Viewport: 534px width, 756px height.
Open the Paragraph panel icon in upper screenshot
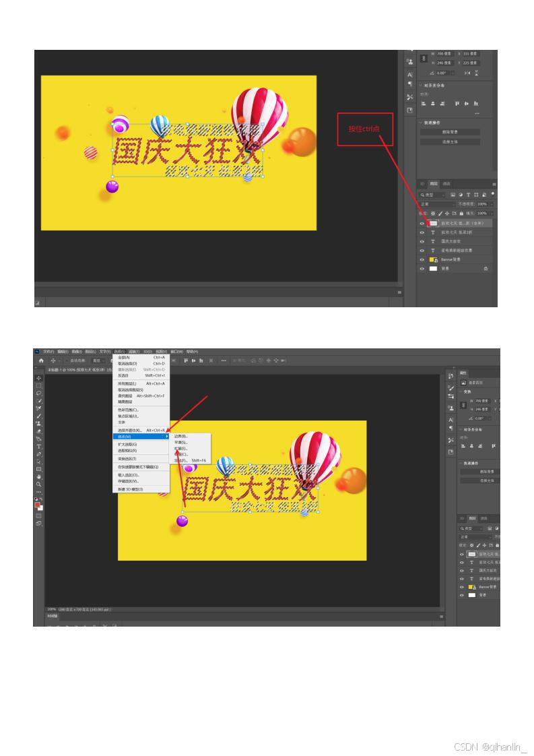pyautogui.click(x=409, y=84)
